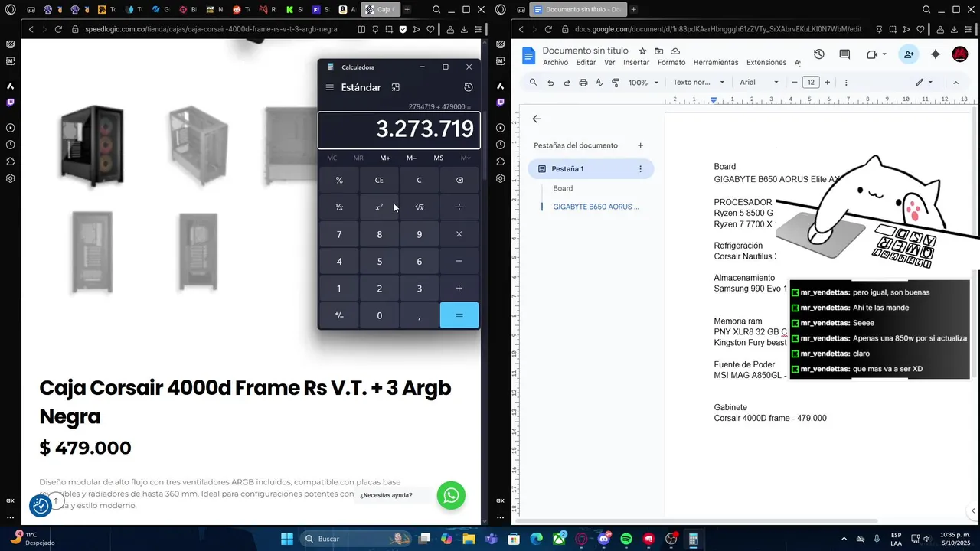Star the document title
Viewport: 980px width, 551px height.
[642, 51]
